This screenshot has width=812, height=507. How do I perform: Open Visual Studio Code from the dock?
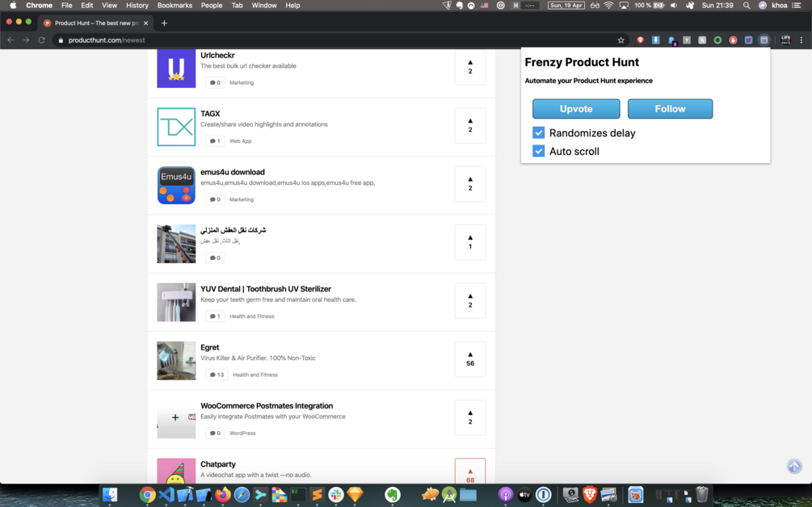[166, 495]
